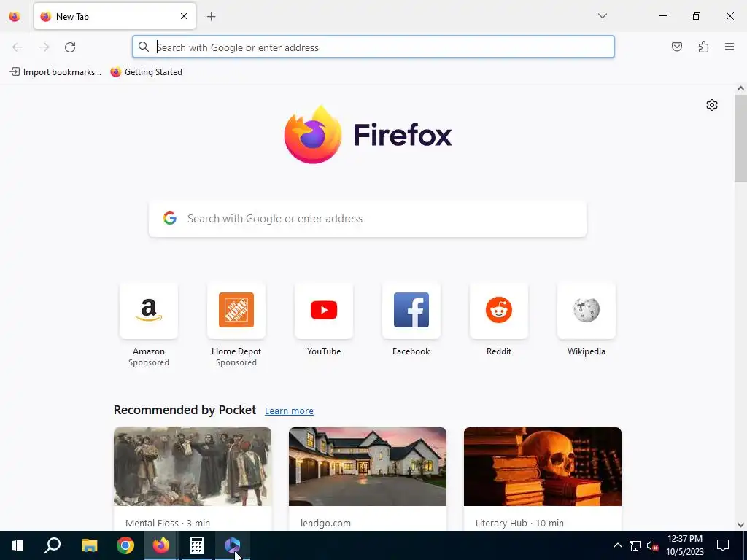Close the New Tab tab
Screen dimensions: 747x560
[184, 16]
